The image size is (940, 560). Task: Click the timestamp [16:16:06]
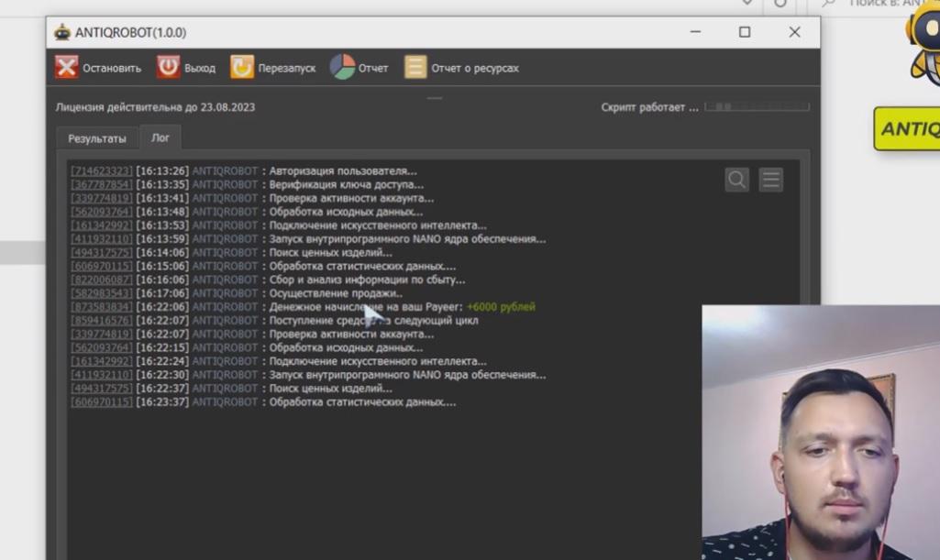[162, 280]
